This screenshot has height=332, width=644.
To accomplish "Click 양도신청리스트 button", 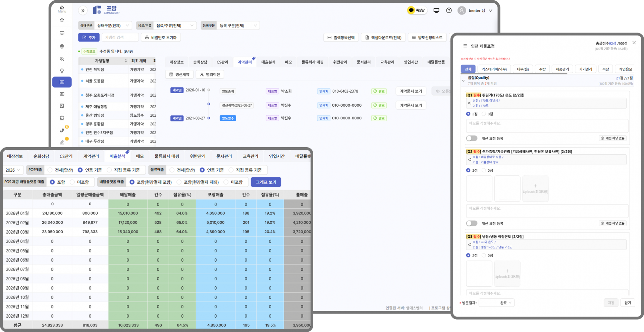I will click(427, 38).
